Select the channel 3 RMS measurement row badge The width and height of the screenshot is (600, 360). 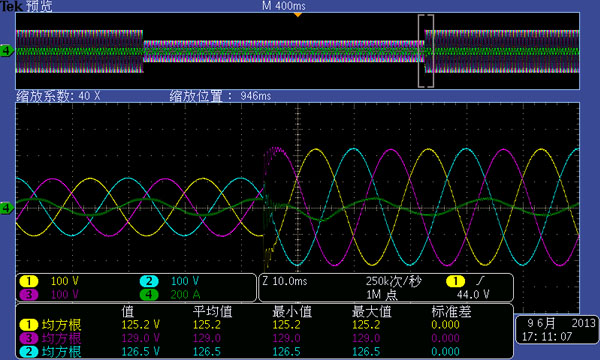pos(29,338)
